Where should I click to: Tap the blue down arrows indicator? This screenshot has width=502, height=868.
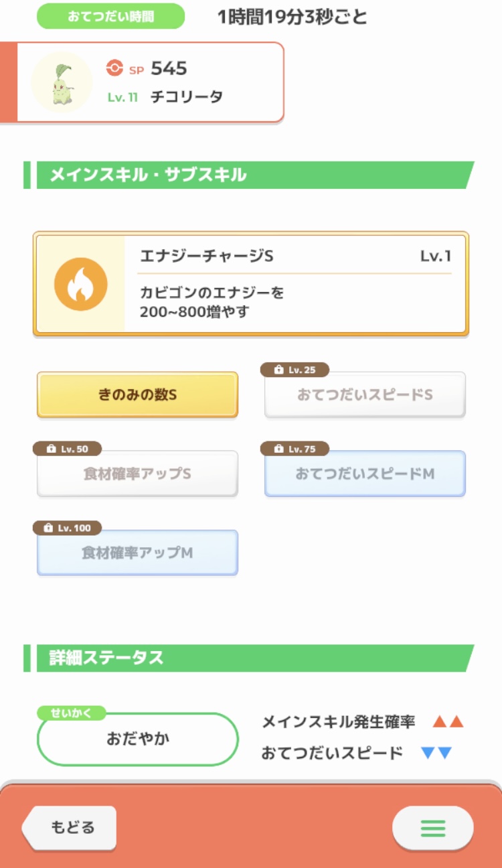[x=436, y=753]
